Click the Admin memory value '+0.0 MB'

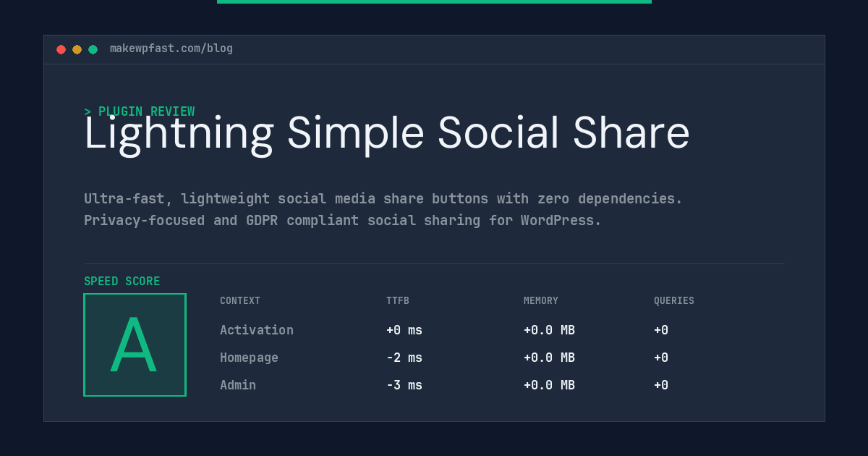pyautogui.click(x=549, y=385)
